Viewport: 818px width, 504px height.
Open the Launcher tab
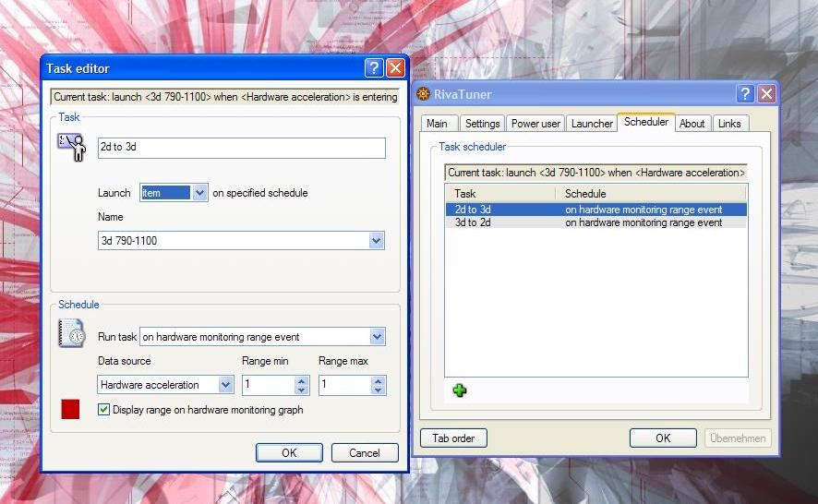click(x=592, y=124)
